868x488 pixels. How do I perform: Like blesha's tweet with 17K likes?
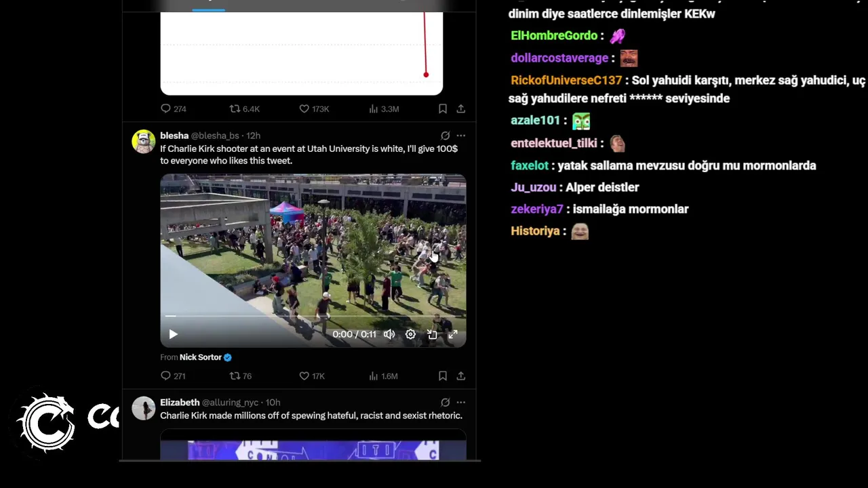[312, 376]
